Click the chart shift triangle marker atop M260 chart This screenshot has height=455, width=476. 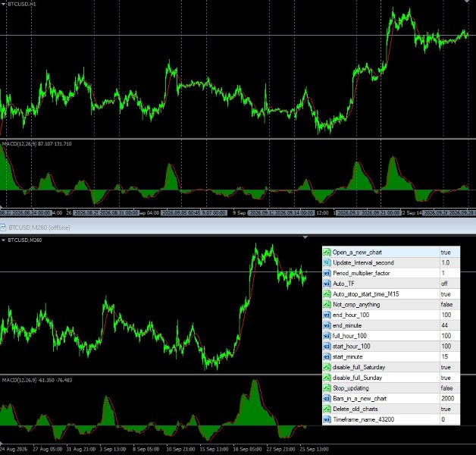coord(305,237)
